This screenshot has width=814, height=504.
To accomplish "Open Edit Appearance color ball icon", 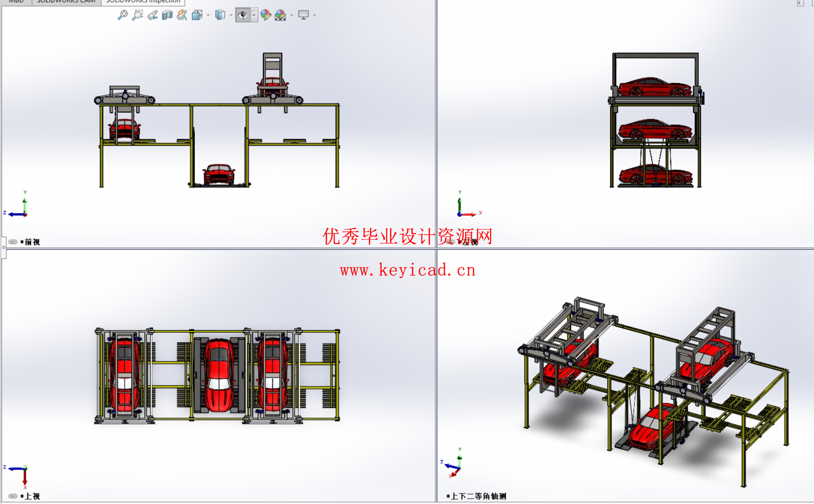I will click(x=265, y=15).
